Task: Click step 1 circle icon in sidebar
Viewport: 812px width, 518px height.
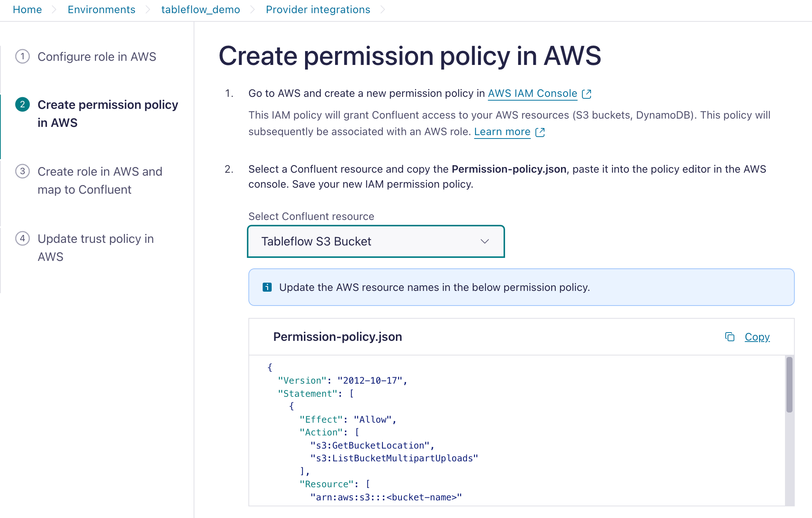Action: 23,57
